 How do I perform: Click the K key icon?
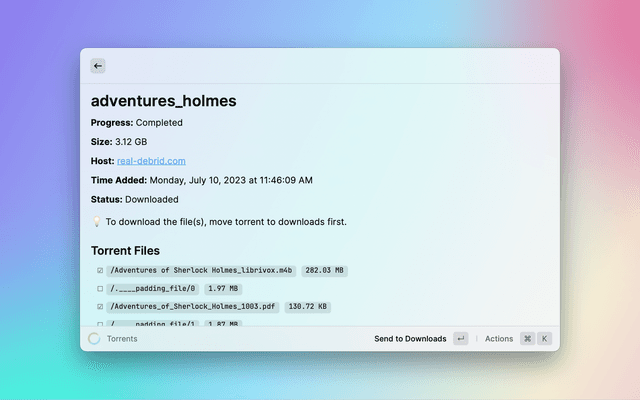click(545, 339)
